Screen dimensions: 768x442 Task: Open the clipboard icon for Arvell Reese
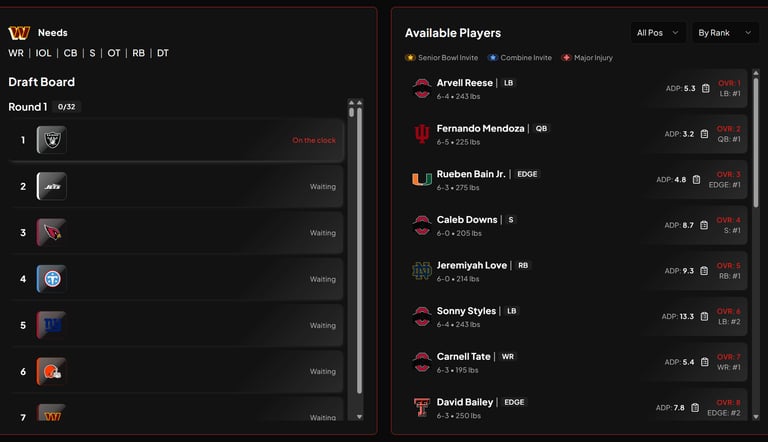point(704,88)
